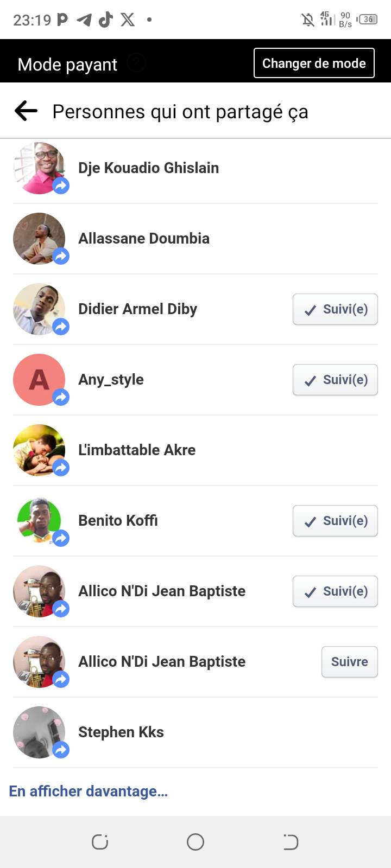The image size is (391, 868).
Task: Tap share badge on Dje Kouadio Ghislain's avatar
Action: click(x=61, y=186)
